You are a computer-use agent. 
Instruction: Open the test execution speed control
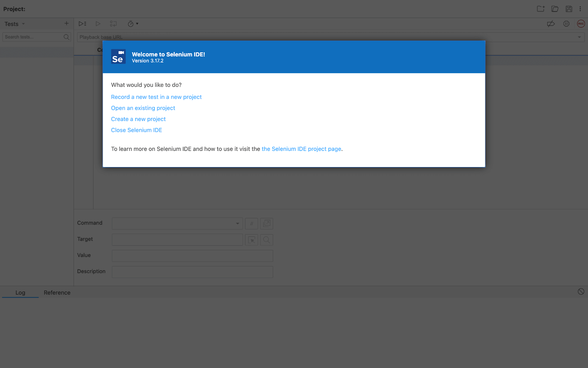tap(133, 24)
